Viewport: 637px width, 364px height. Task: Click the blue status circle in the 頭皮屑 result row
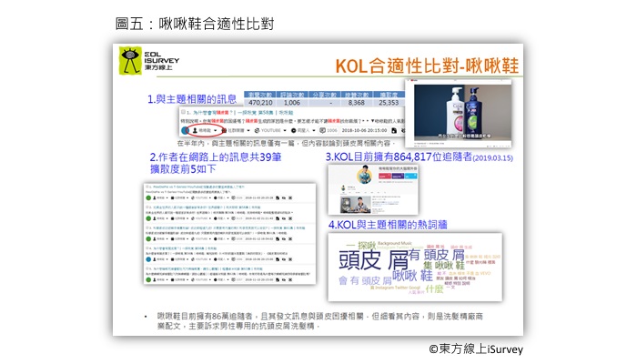185,130
